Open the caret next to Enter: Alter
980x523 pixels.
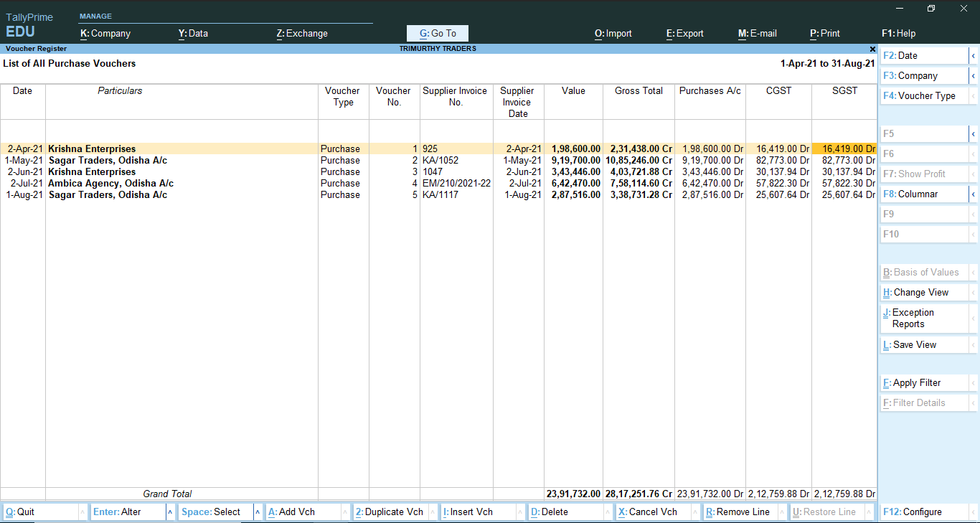[170, 512]
